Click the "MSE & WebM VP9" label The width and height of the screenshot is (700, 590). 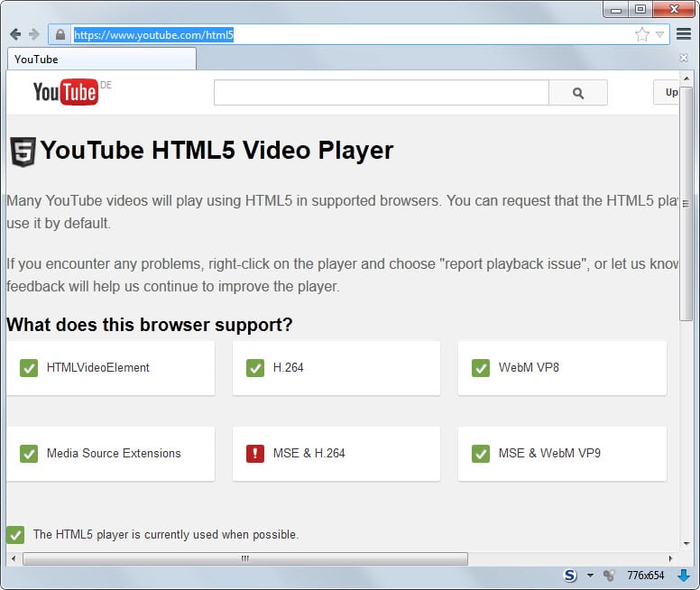(549, 454)
